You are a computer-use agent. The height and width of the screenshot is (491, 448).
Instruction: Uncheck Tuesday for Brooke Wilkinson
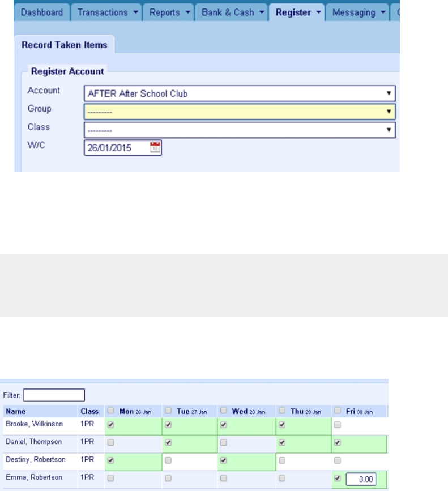168,425
